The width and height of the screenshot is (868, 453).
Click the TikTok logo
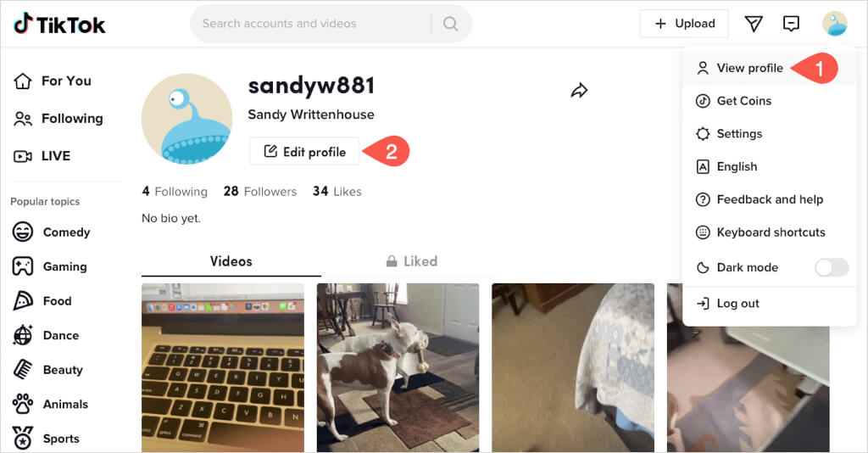[x=59, y=24]
